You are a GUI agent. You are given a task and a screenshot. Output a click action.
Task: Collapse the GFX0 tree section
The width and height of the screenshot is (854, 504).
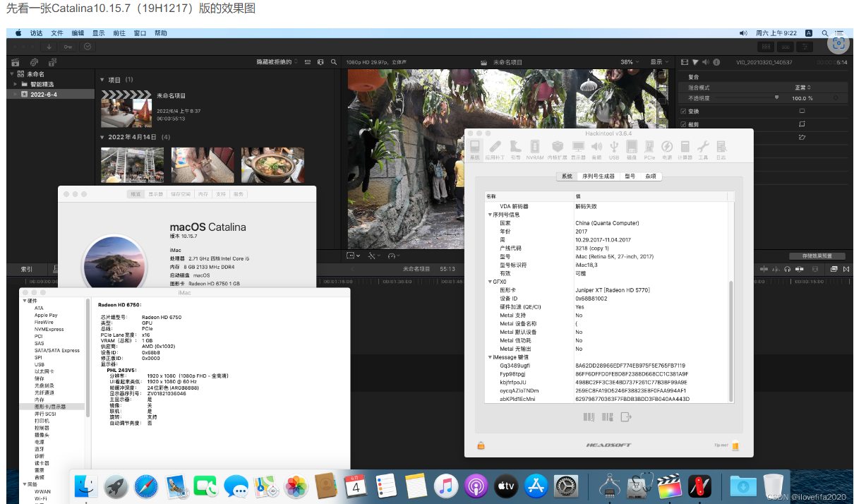pyautogui.click(x=490, y=282)
